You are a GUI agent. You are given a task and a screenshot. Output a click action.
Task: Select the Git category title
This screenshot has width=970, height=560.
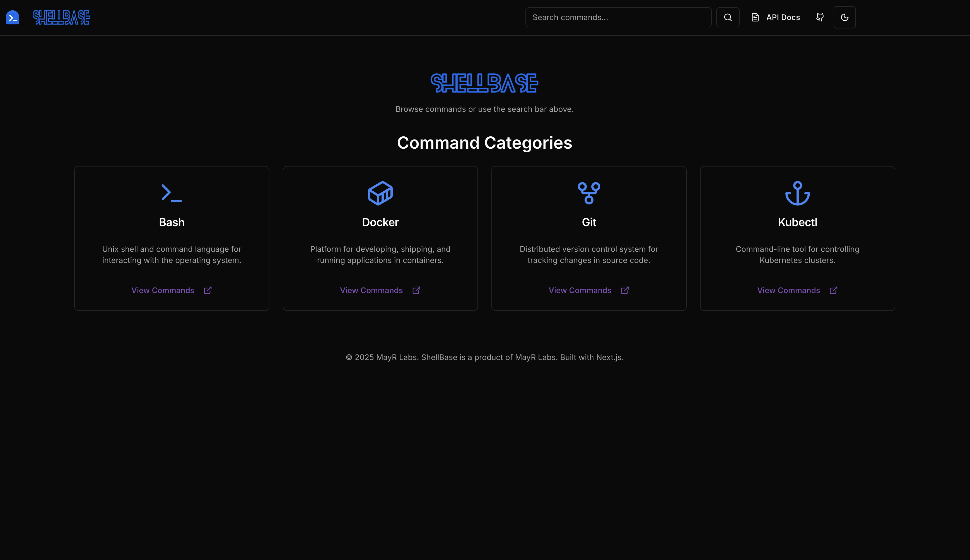tap(589, 222)
